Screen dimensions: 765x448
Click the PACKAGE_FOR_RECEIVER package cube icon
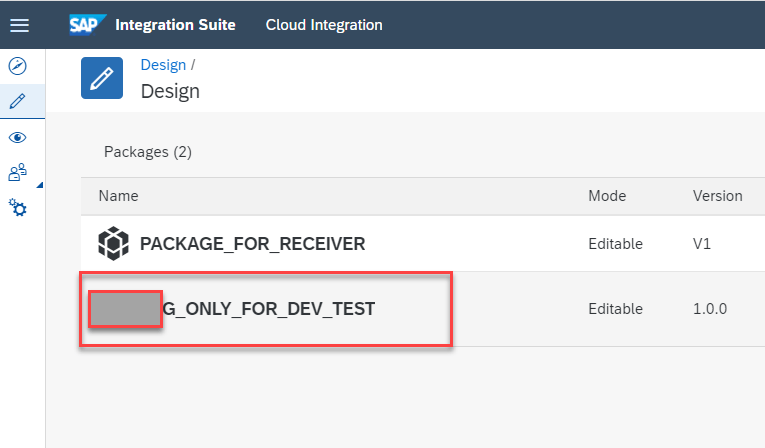(114, 243)
